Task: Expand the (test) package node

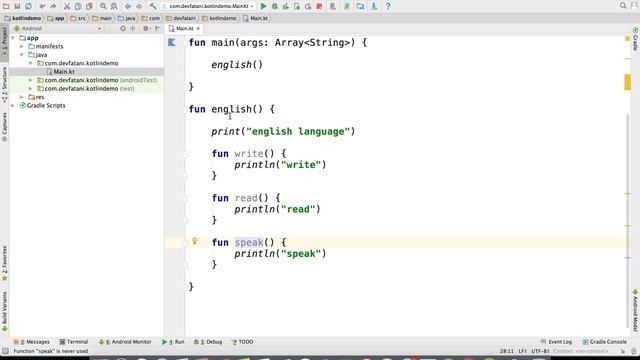Action: click(31, 89)
